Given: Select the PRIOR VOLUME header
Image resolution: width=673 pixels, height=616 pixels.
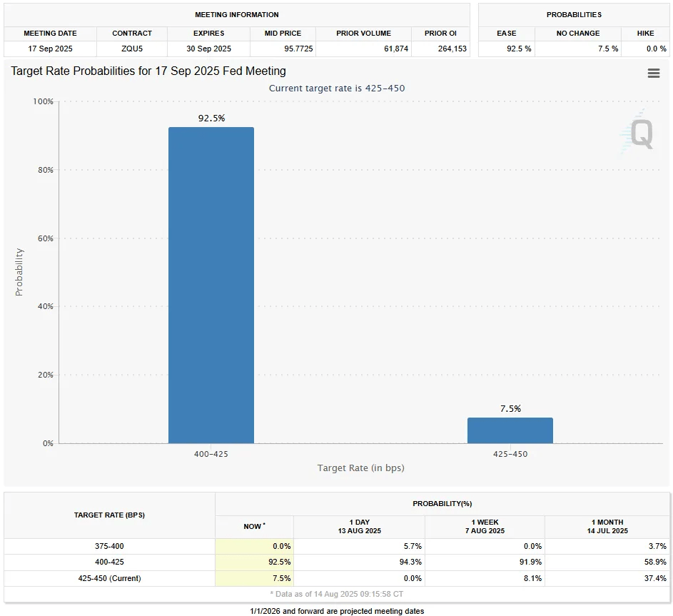Looking at the screenshot, I should click(x=361, y=33).
